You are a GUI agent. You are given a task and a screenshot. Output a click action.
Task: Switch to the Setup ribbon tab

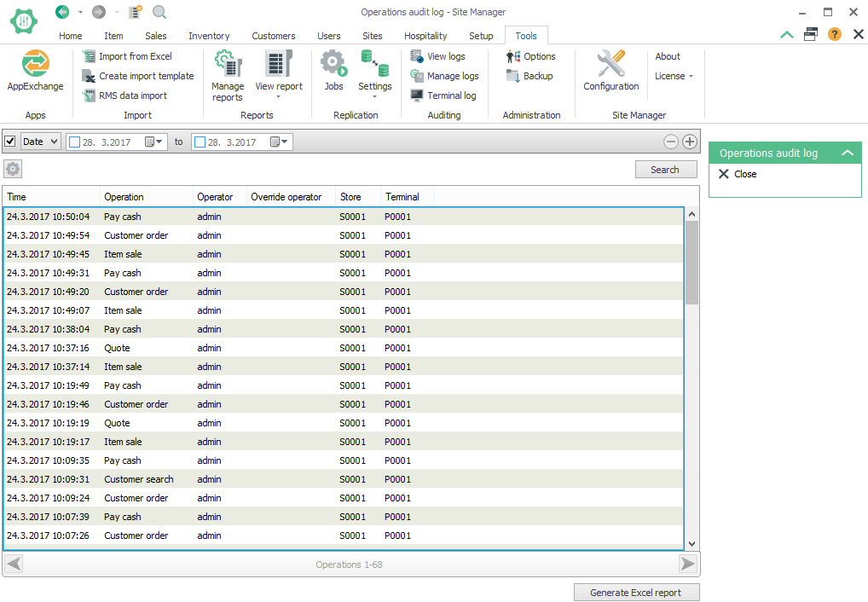pos(480,36)
